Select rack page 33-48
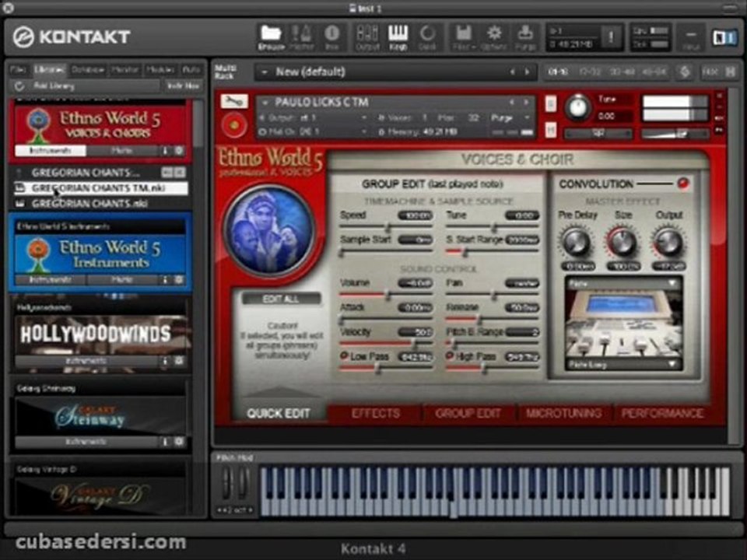 [622, 72]
